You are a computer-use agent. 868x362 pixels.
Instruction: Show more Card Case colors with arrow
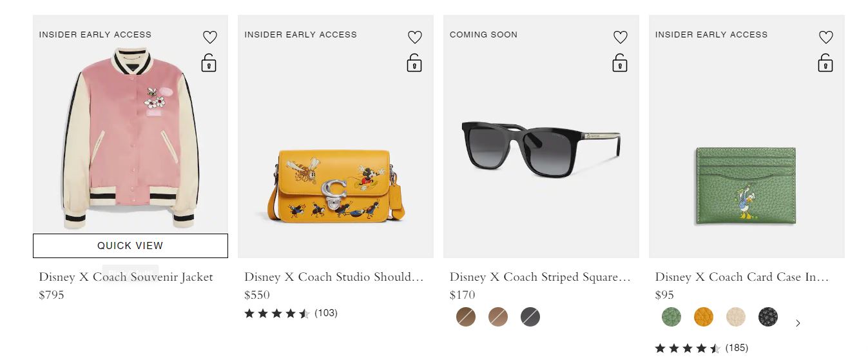pyautogui.click(x=798, y=323)
